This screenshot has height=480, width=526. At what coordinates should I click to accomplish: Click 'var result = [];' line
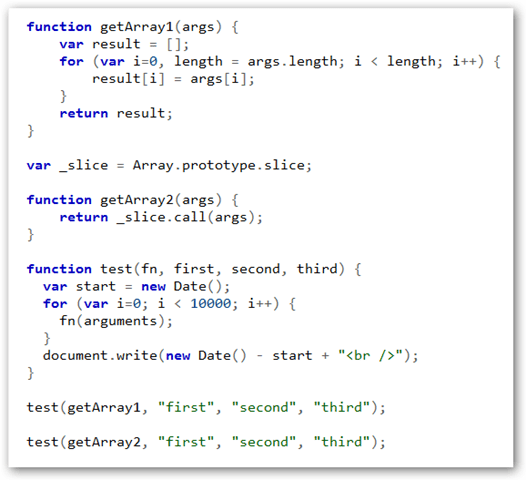click(x=124, y=44)
